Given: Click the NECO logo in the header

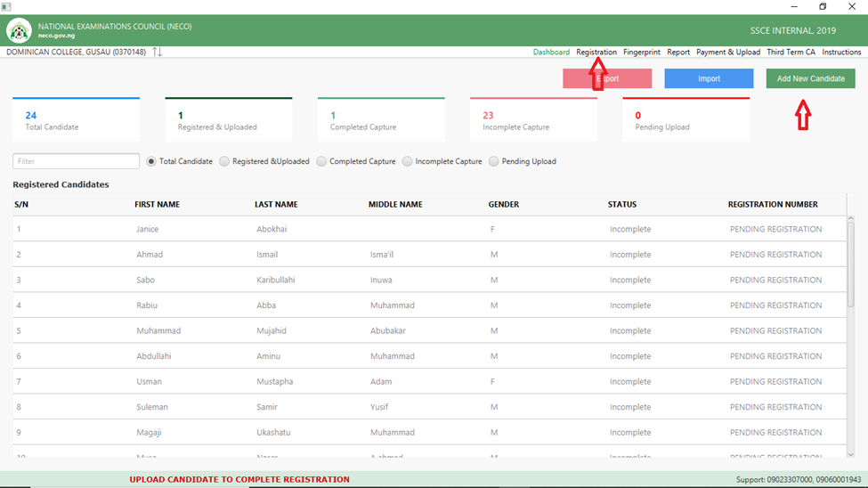Looking at the screenshot, I should (19, 31).
